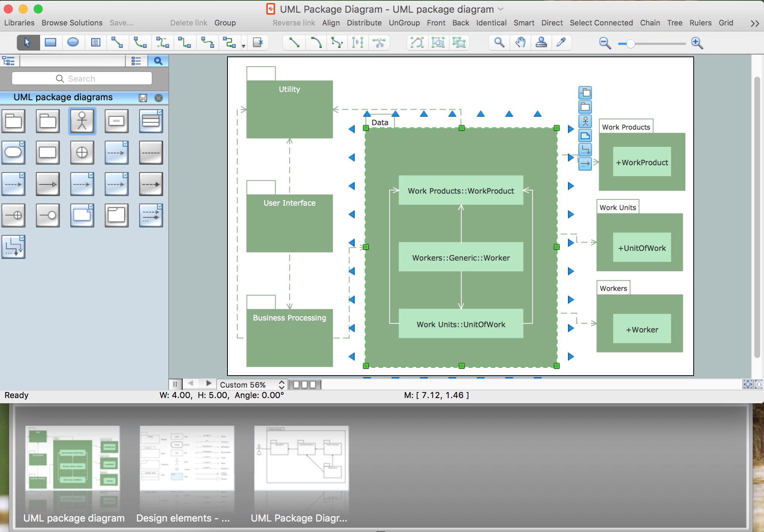
Task: Click the dashed arrow icon in floating palette
Action: pyautogui.click(x=585, y=164)
